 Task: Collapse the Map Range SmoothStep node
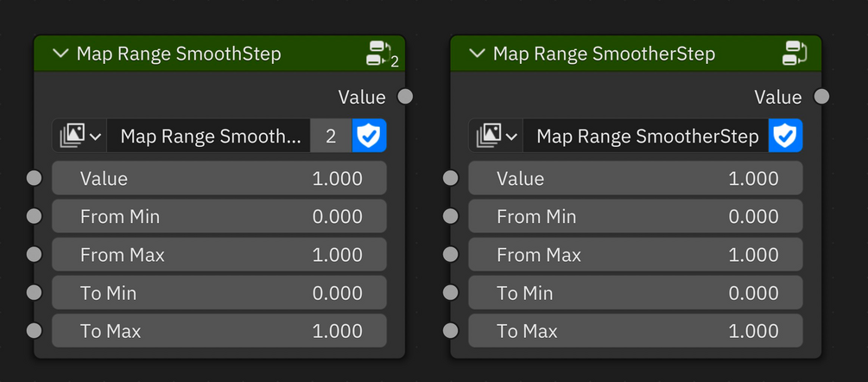60,54
